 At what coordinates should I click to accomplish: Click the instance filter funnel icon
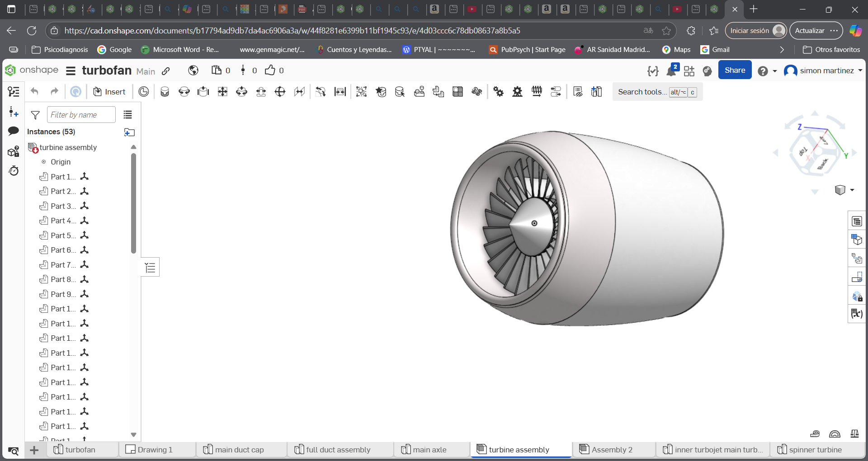pos(35,115)
